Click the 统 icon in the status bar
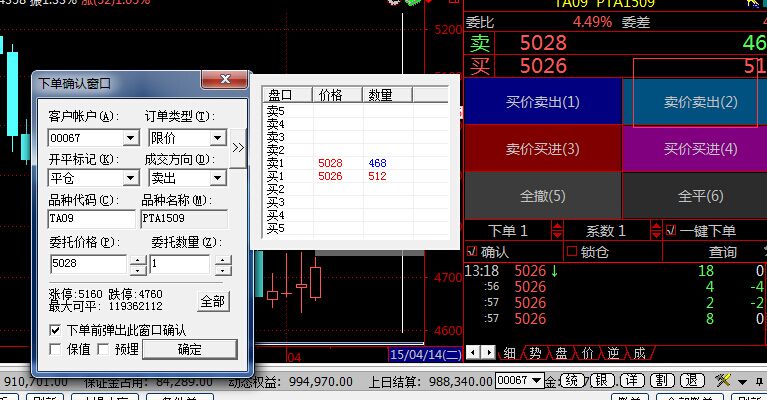The height and width of the screenshot is (400, 767). (572, 381)
